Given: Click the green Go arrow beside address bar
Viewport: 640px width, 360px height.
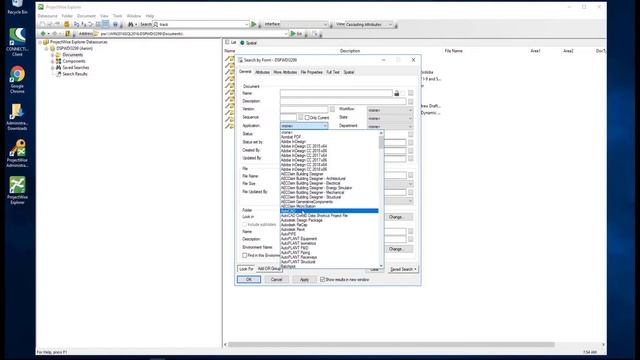Looking at the screenshot, I should pyautogui.click(x=293, y=34).
